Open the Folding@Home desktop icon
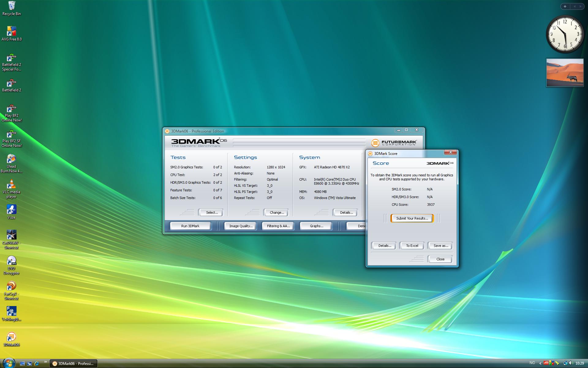Screen dimensions: 588x368 (x=12, y=314)
